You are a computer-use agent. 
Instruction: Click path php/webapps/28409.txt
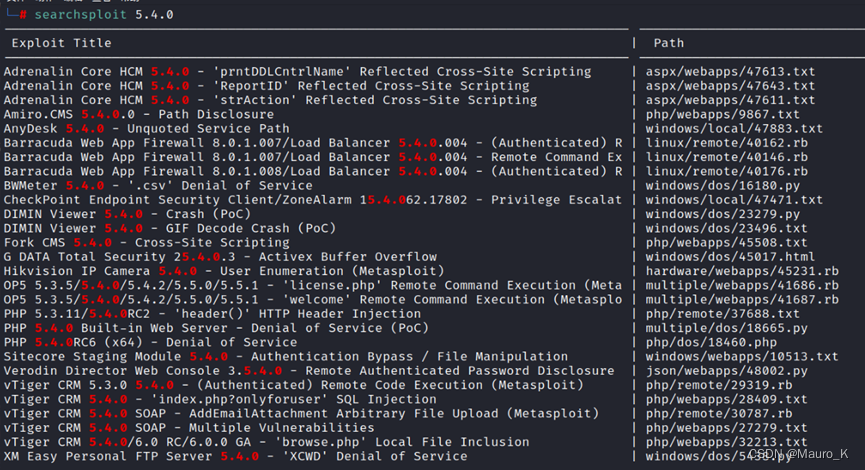(727, 400)
